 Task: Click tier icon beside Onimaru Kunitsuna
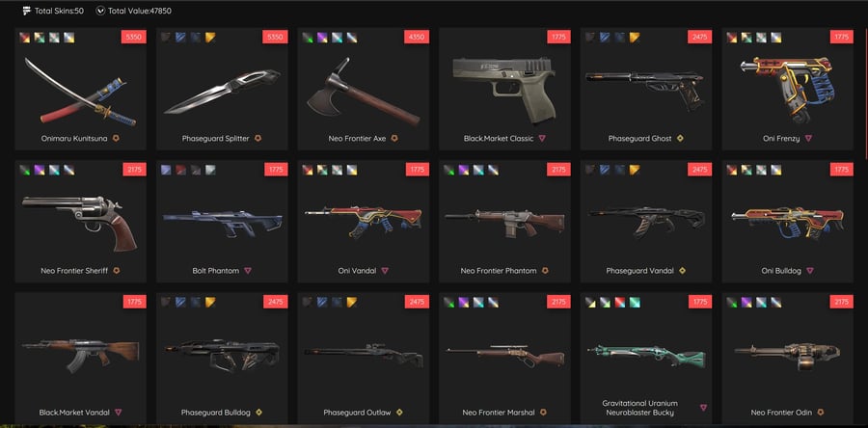pyautogui.click(x=116, y=138)
